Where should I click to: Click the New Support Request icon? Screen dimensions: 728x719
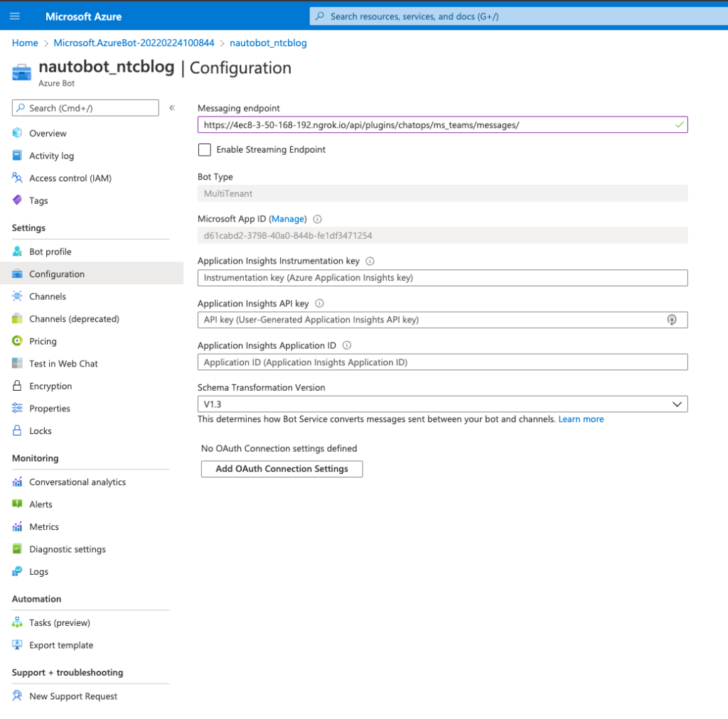tap(17, 696)
